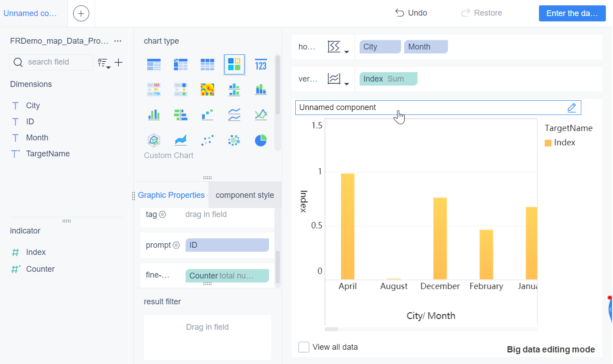Open the Index Sum field pill dropdown
The height and width of the screenshot is (364, 613).
388,79
